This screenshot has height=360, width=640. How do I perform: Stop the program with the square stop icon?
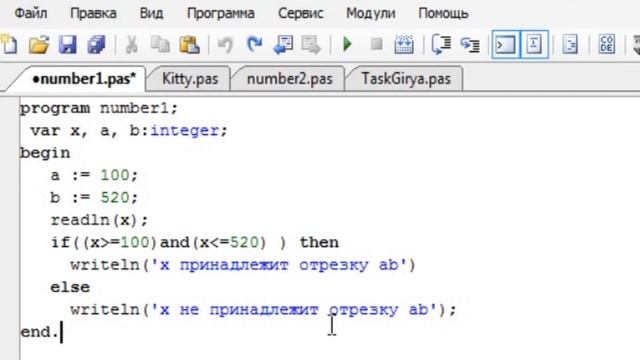[376, 44]
